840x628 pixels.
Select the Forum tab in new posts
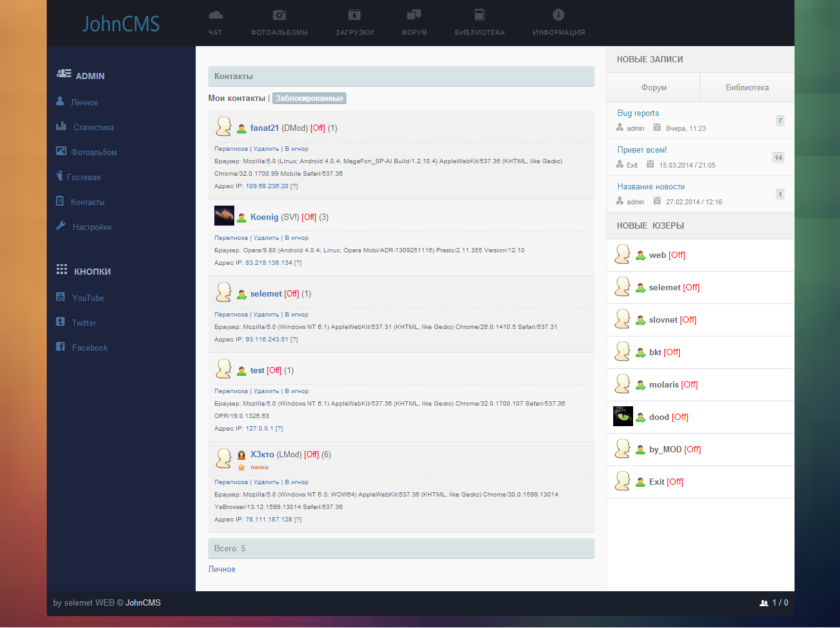(654, 88)
